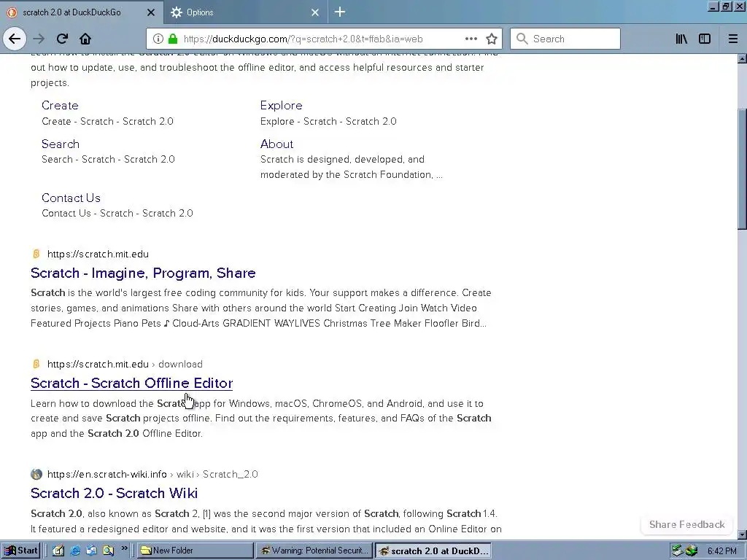
Task: Open Scratch - Imagine, Program, Share result
Action: coord(143,273)
